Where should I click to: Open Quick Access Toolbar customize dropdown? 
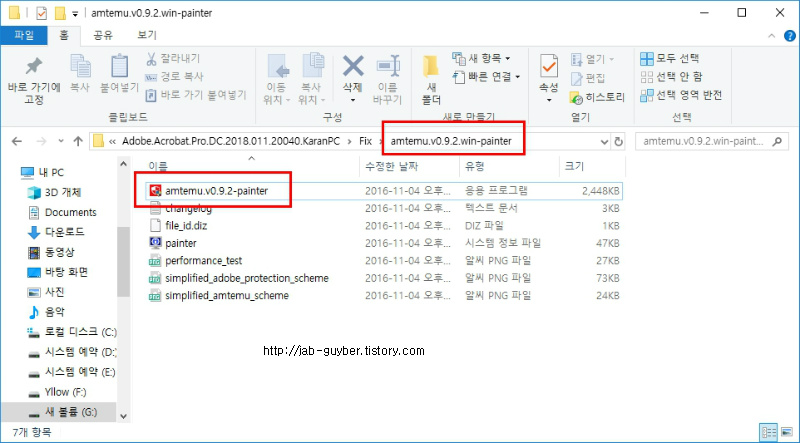[76, 14]
